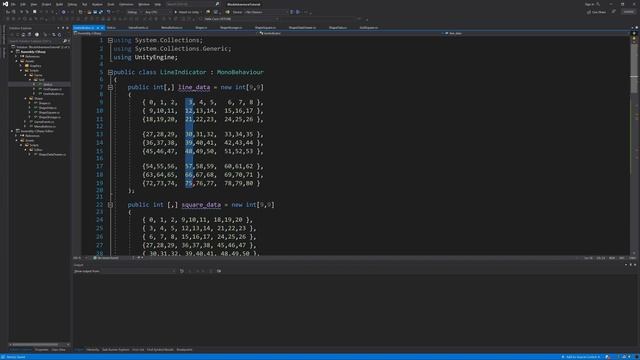Open the Project menu

[46, 4]
